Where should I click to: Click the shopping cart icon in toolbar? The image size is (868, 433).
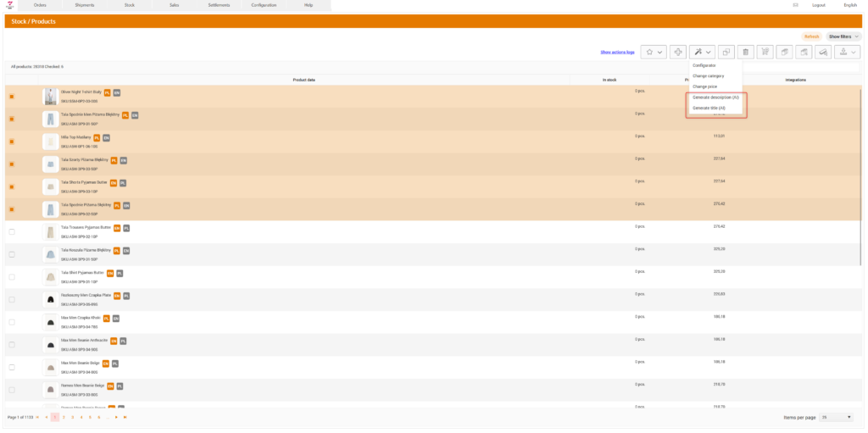click(x=765, y=52)
